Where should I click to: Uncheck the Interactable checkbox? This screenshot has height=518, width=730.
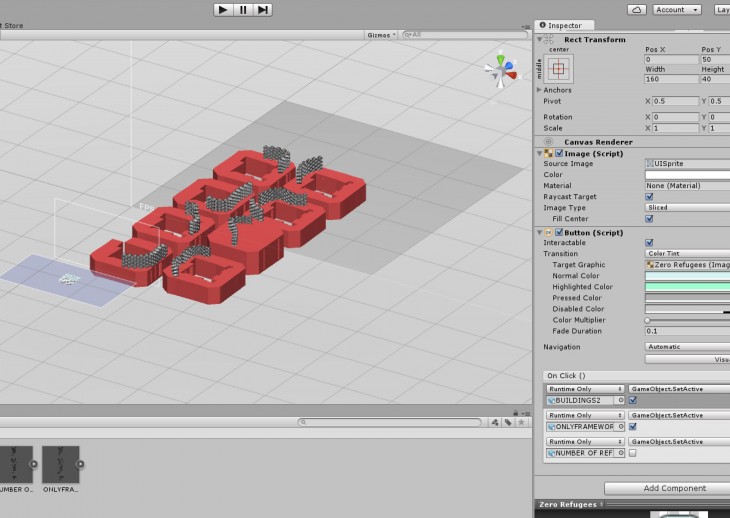649,242
